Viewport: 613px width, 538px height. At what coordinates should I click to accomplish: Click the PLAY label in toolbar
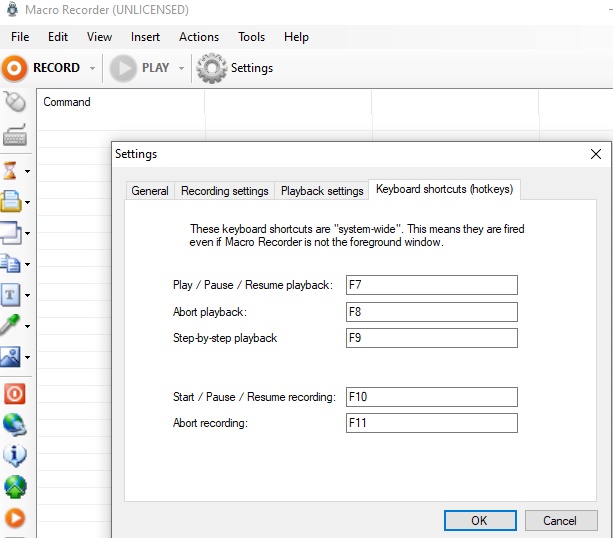click(156, 68)
